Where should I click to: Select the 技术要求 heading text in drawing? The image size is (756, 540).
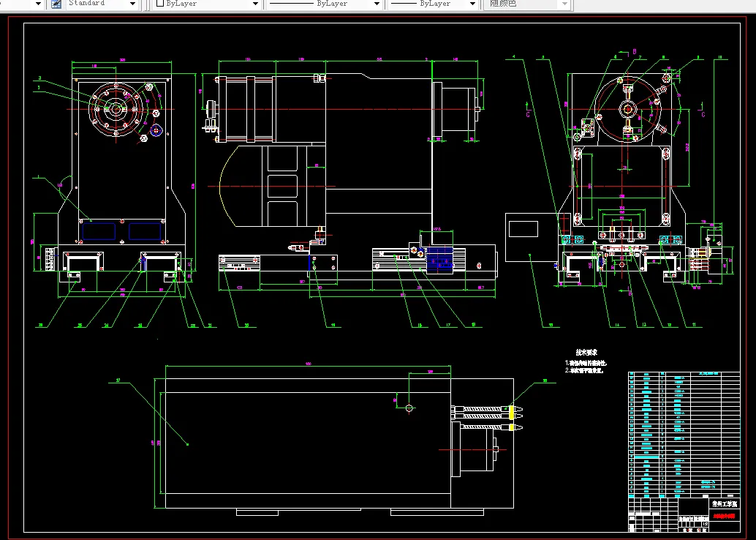coord(586,353)
